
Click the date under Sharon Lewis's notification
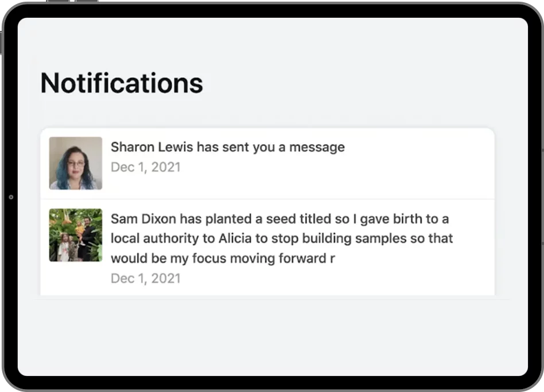pyautogui.click(x=145, y=167)
